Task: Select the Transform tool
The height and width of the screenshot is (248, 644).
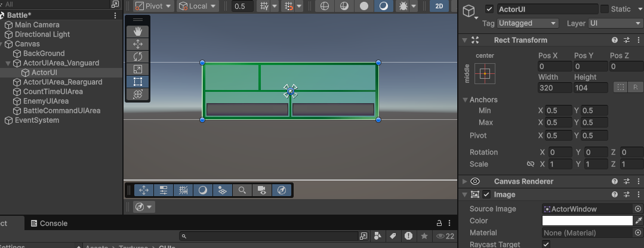Action: coord(138,94)
